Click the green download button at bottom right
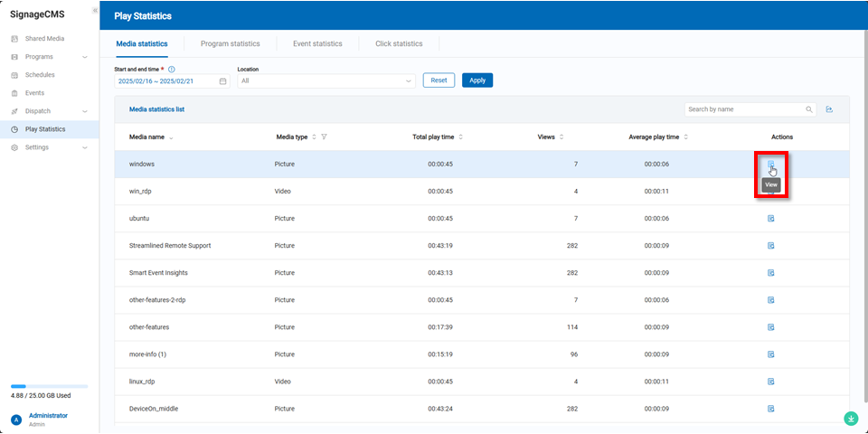 [x=851, y=419]
